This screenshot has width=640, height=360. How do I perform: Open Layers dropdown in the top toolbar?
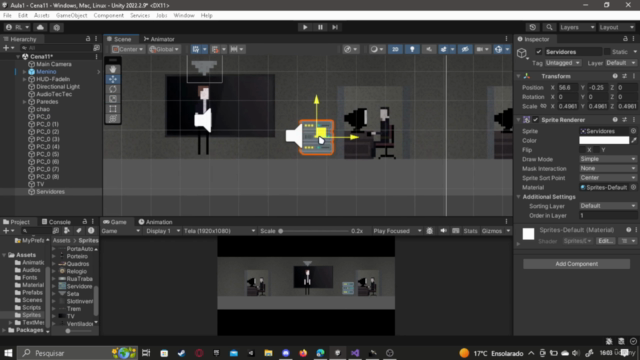point(577,27)
